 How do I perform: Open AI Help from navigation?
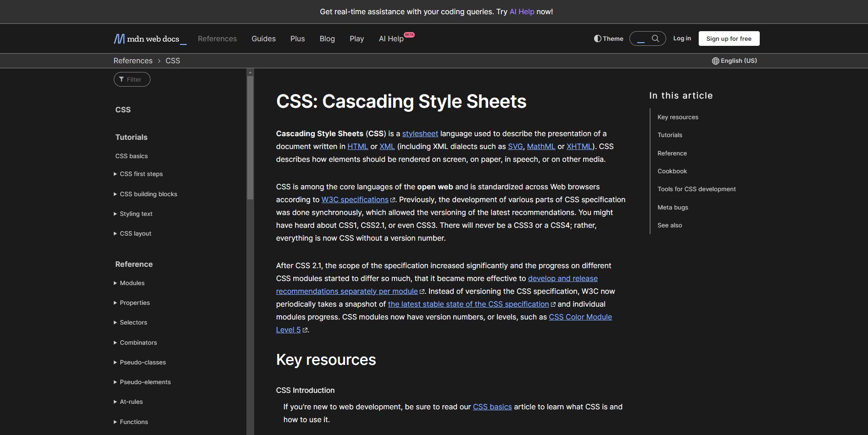click(x=391, y=39)
